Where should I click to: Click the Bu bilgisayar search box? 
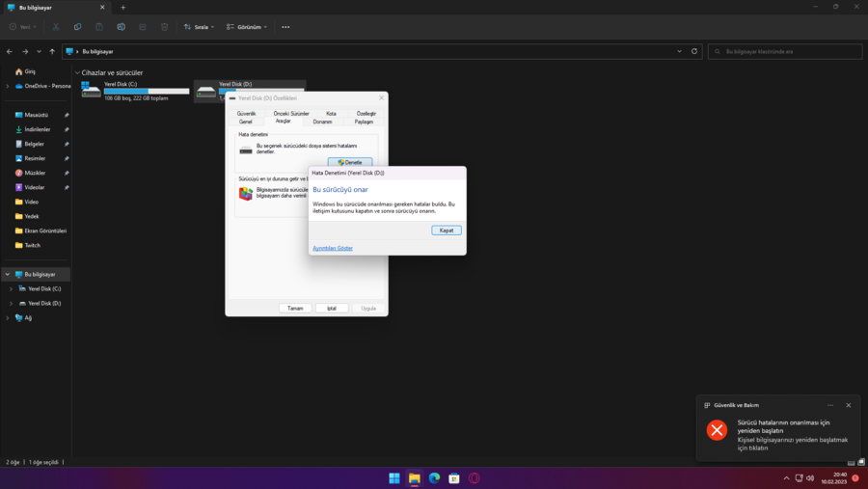pos(781,51)
